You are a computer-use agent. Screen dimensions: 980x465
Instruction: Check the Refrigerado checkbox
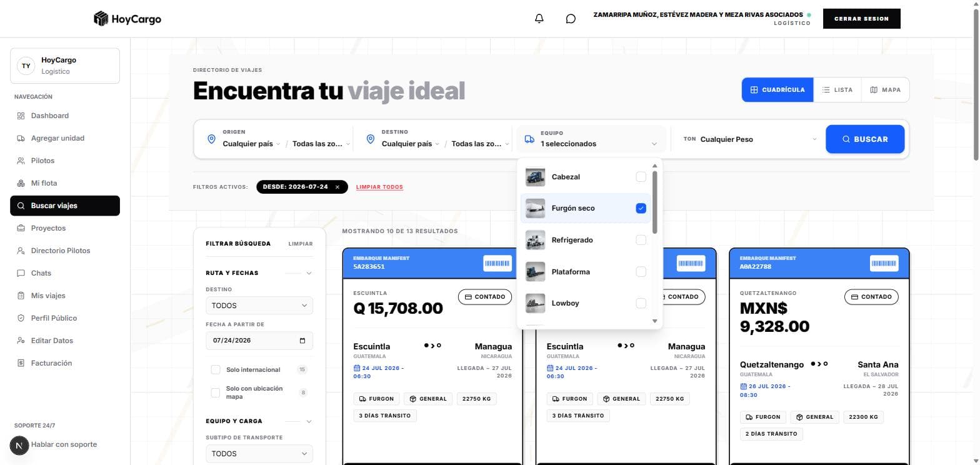641,240
